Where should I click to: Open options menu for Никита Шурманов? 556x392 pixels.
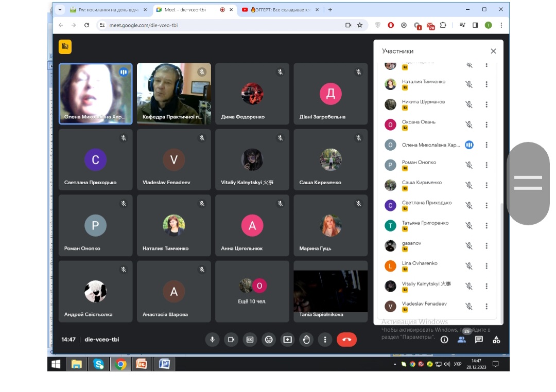point(486,104)
